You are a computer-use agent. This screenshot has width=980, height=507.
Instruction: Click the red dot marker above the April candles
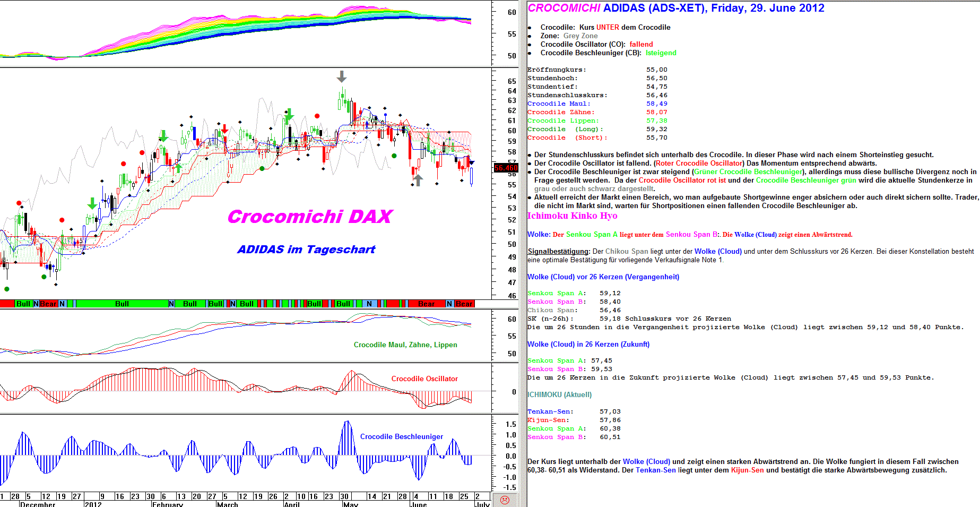[317, 116]
